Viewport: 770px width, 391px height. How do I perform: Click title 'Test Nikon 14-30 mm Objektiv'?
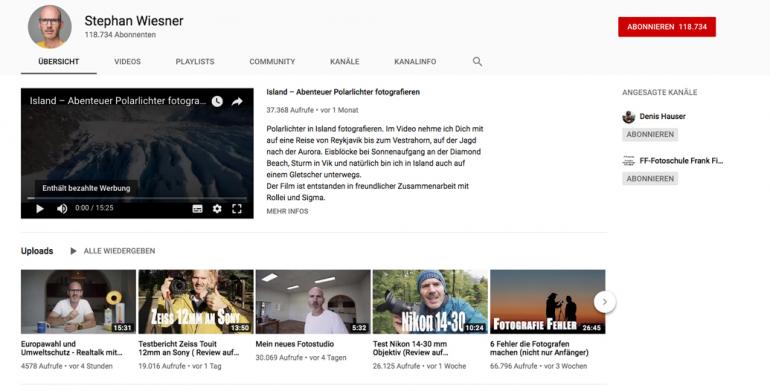[411, 348]
